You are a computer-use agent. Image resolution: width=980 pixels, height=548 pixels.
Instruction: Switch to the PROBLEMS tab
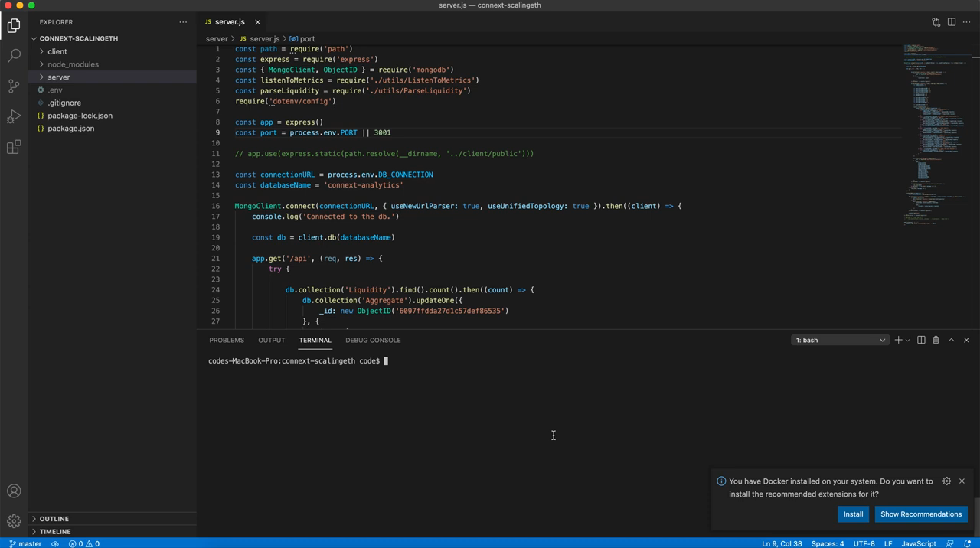pos(227,340)
